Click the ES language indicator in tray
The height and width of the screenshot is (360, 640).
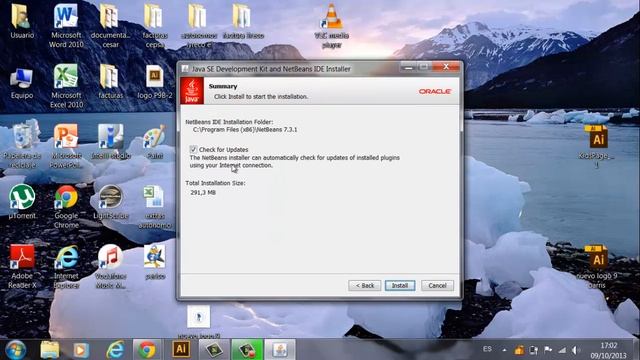(x=487, y=349)
